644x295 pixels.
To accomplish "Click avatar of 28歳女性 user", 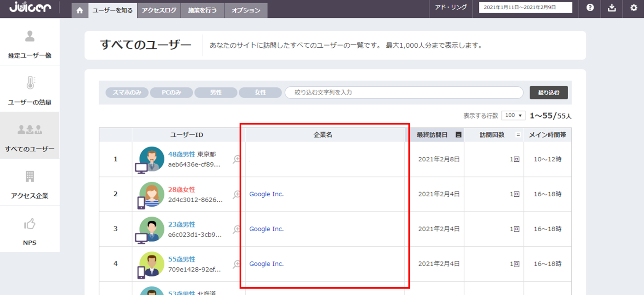I will point(151,194).
